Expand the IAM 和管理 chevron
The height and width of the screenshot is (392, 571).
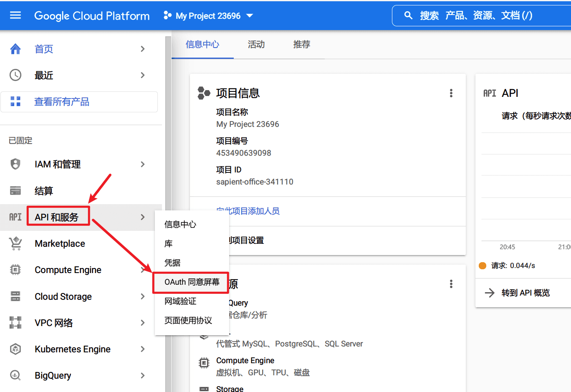click(143, 164)
